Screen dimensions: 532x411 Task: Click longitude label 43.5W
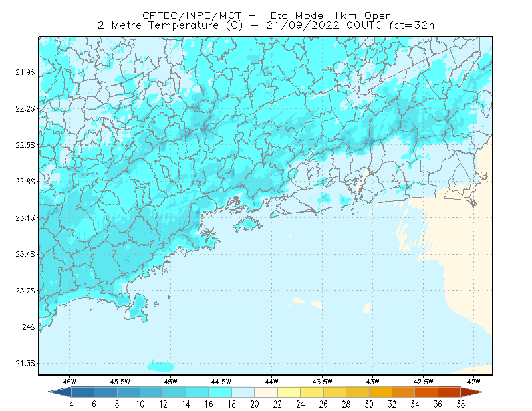click(x=323, y=382)
